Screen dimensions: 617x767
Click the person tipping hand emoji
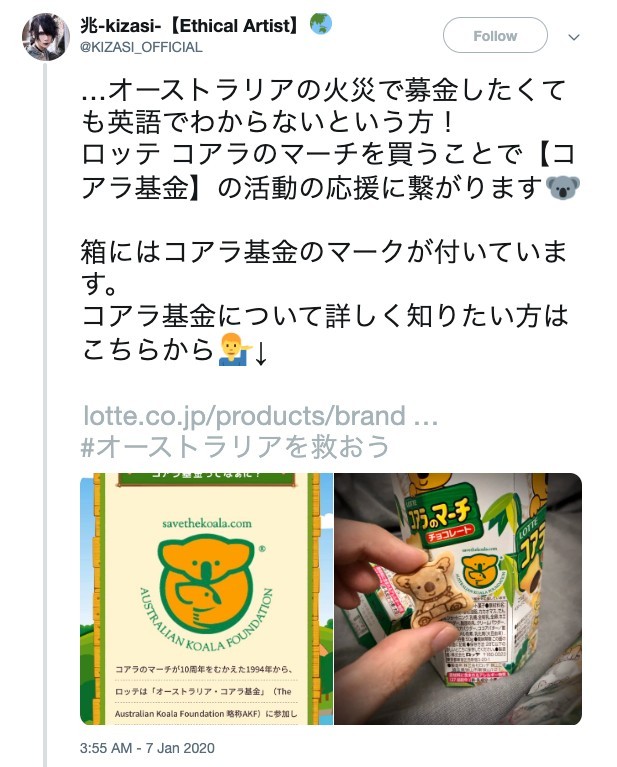(x=235, y=350)
